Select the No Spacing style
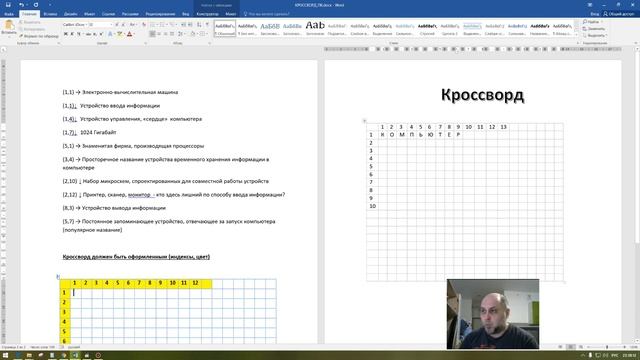 pyautogui.click(x=247, y=28)
